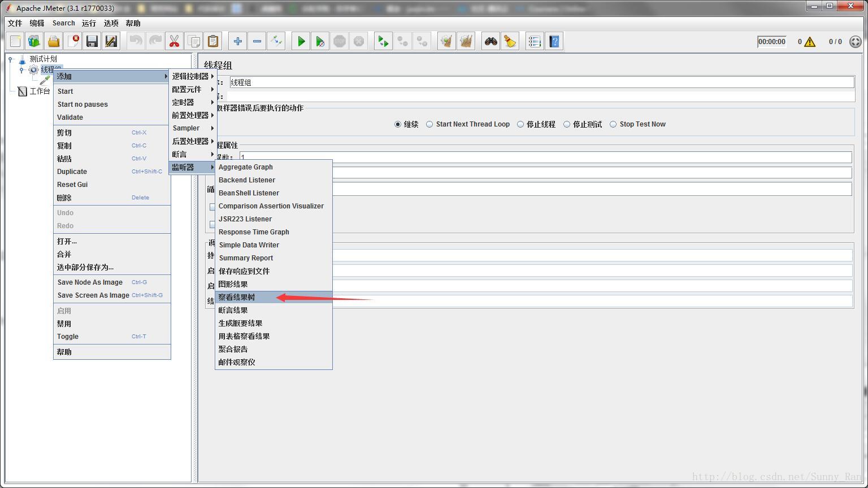Click the Close test plan icon
868x488 pixels.
point(73,41)
